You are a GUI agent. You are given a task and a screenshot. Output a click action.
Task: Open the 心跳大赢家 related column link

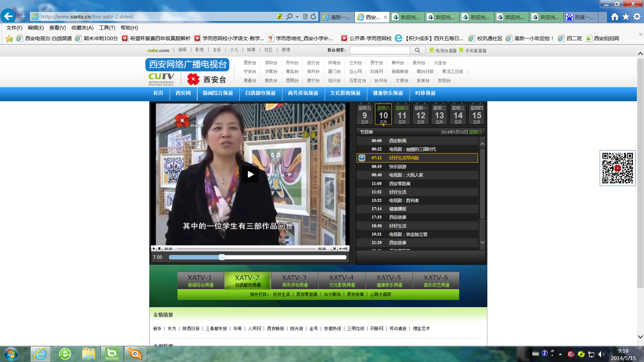click(x=381, y=295)
